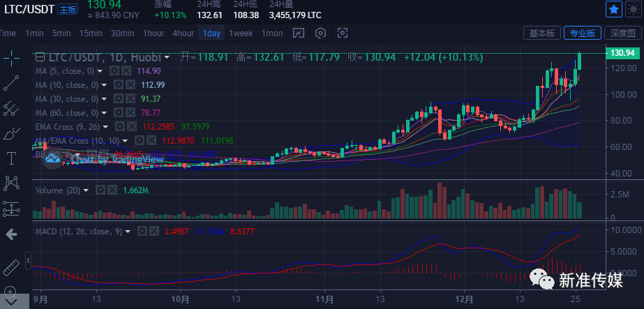The width and height of the screenshot is (644, 309).
Task: Switch to 5min timeframe
Action: tap(61, 33)
